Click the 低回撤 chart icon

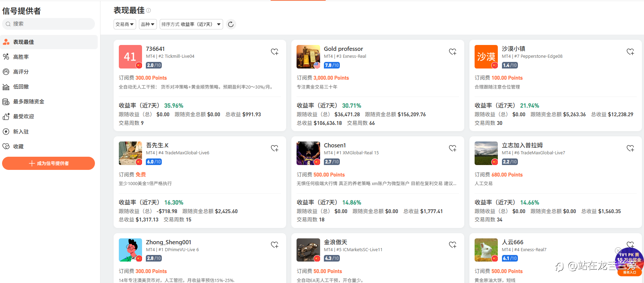(x=6, y=87)
